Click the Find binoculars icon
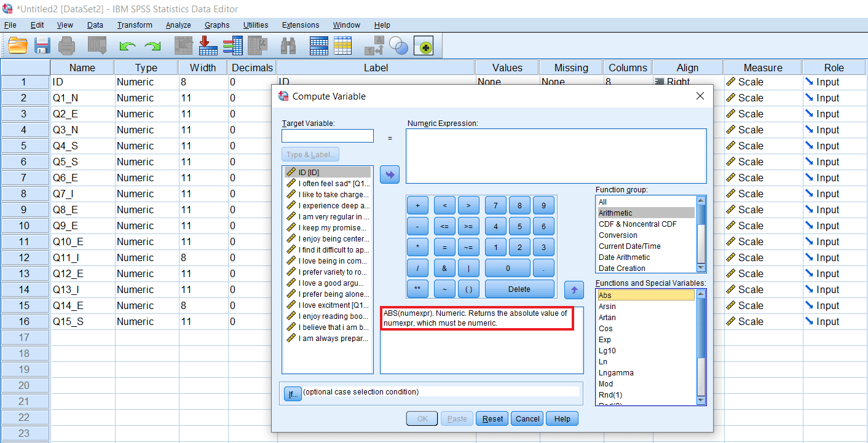This screenshot has height=443, width=868. coord(288,45)
